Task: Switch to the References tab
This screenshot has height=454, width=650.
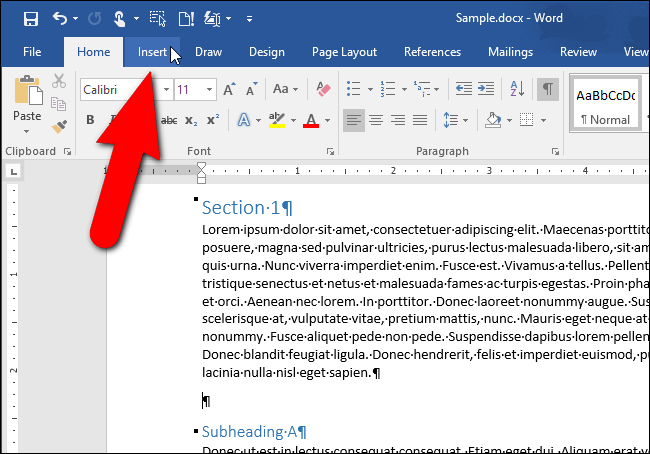Action: pyautogui.click(x=432, y=52)
